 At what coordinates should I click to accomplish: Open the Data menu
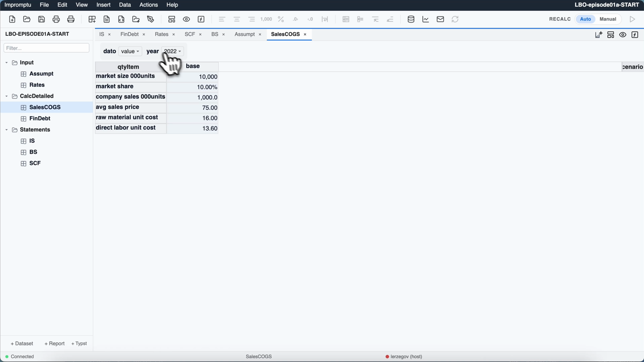[125, 5]
